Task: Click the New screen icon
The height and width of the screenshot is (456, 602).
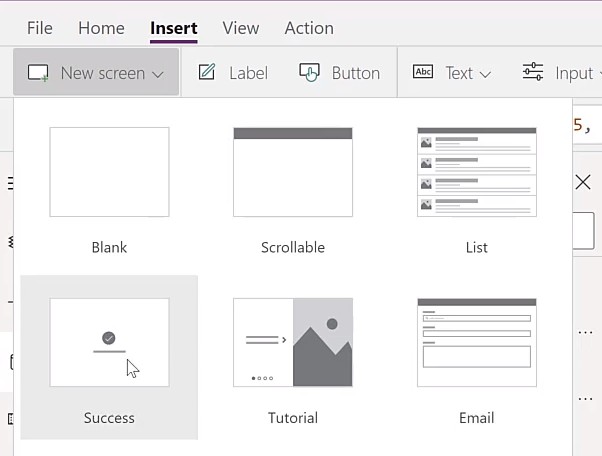Action: pyautogui.click(x=38, y=73)
